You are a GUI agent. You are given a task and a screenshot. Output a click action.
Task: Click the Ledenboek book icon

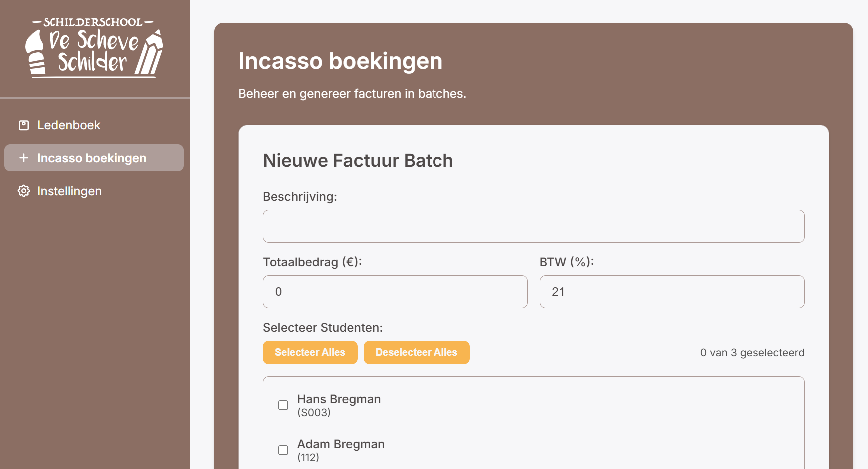[x=23, y=125]
